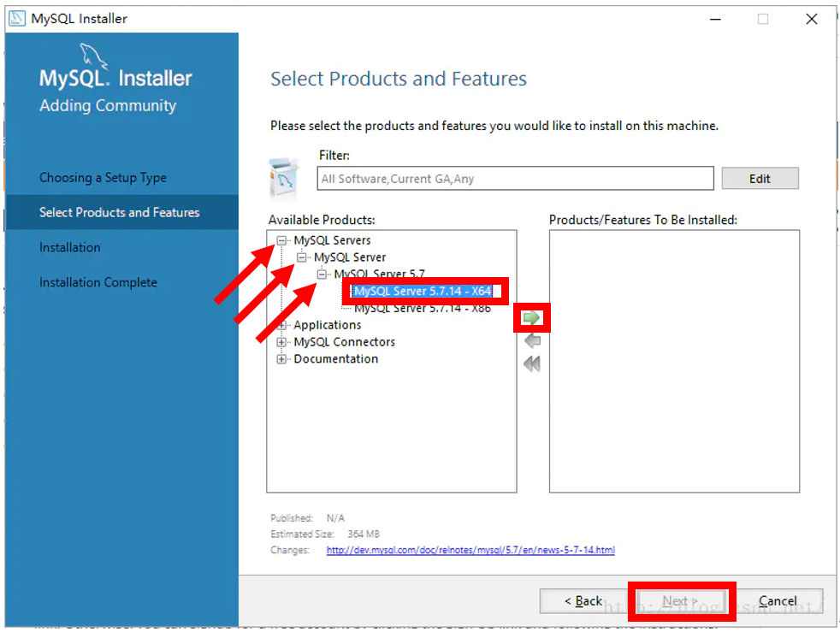Open the 5.7.14 release notes link

(x=470, y=550)
